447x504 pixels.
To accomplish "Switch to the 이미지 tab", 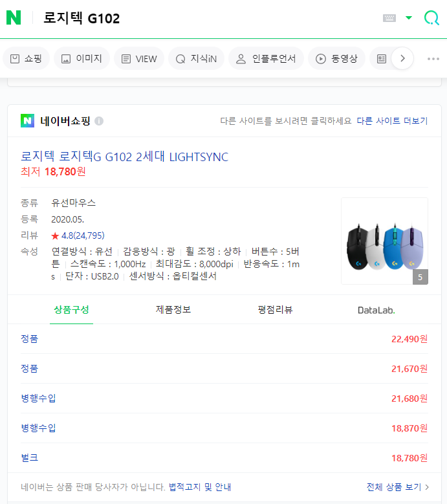I will [x=82, y=58].
